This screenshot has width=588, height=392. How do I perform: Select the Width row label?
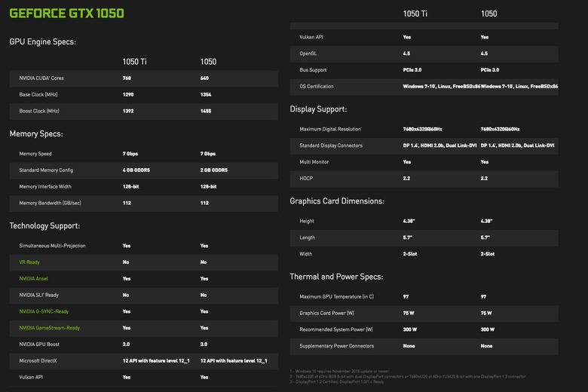tap(305, 254)
